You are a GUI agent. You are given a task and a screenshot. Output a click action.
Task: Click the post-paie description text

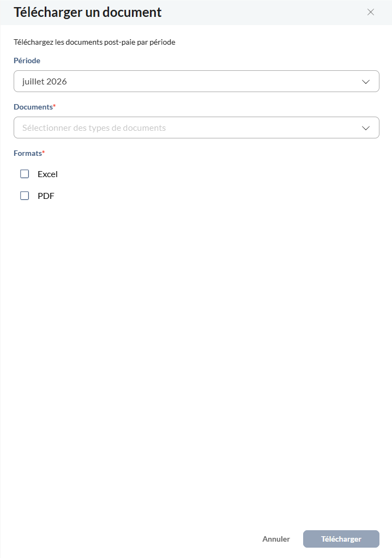pos(94,42)
